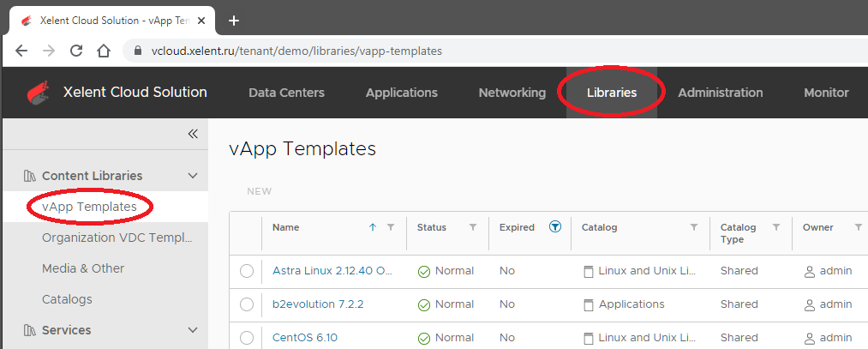Viewport: 868px width, 349px height.
Task: Open the Networking menu
Action: (512, 93)
